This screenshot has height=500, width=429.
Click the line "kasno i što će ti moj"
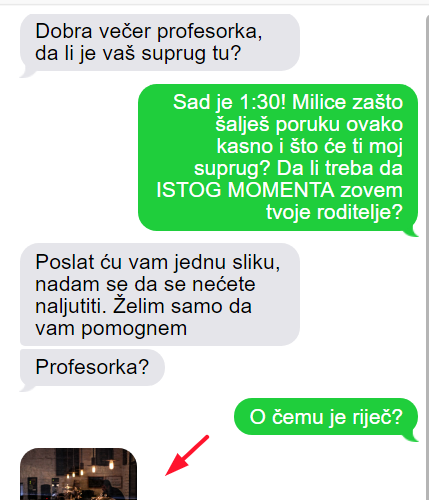click(310, 146)
